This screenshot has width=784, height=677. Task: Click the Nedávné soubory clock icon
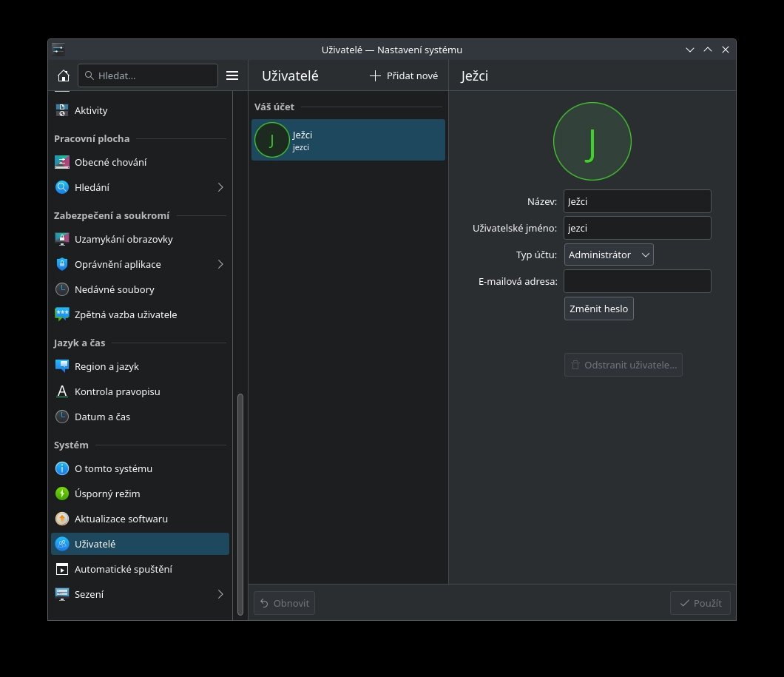pos(62,289)
